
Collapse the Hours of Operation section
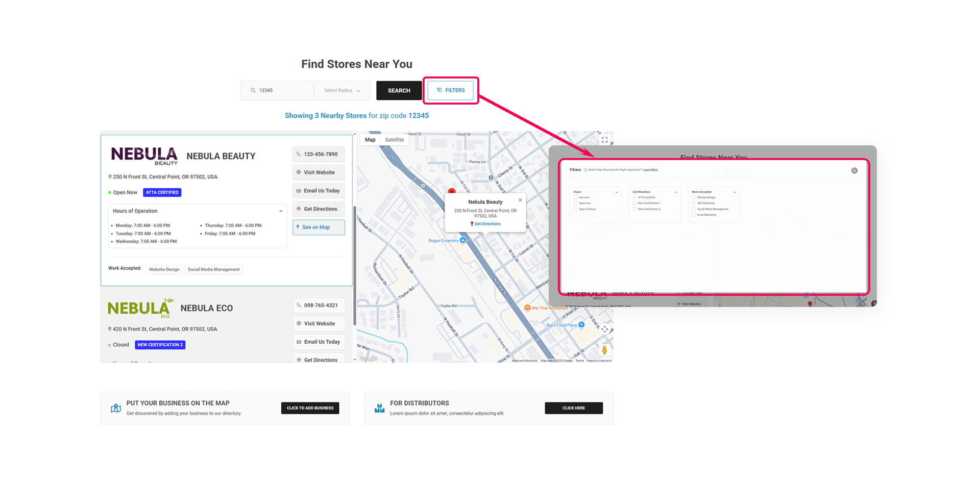point(280,211)
